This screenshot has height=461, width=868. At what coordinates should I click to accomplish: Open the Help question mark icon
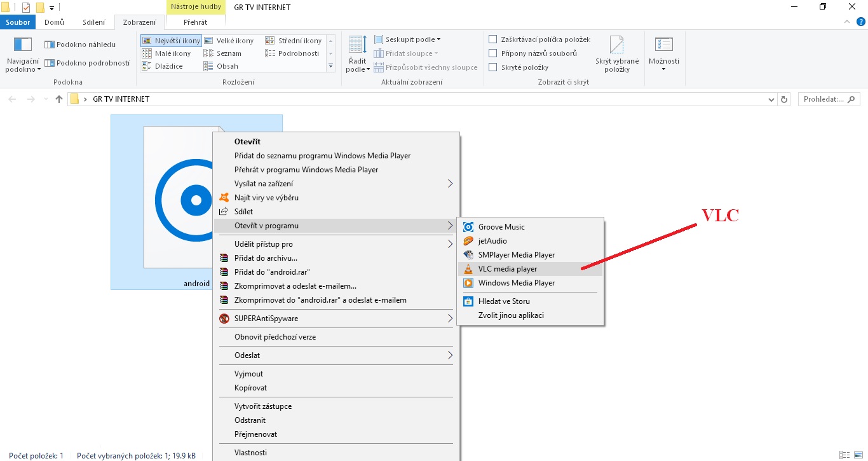coord(860,22)
